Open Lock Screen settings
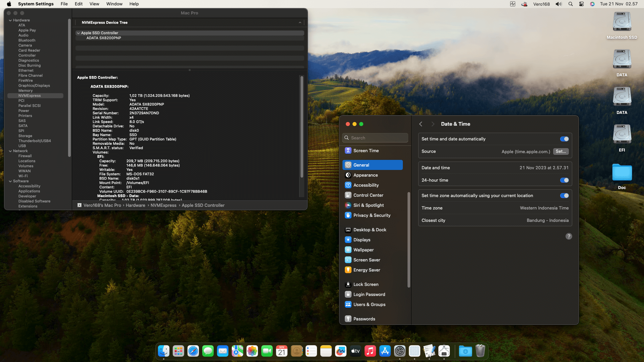The height and width of the screenshot is (362, 644). click(x=366, y=284)
